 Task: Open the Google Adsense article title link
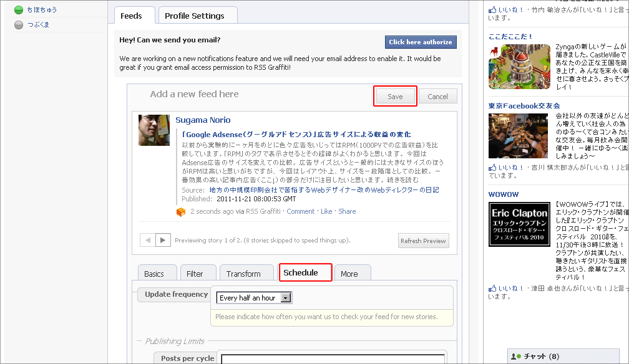point(296,134)
